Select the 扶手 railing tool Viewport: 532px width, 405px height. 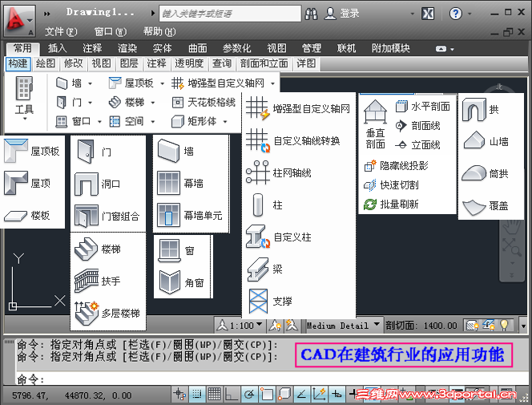[98, 281]
